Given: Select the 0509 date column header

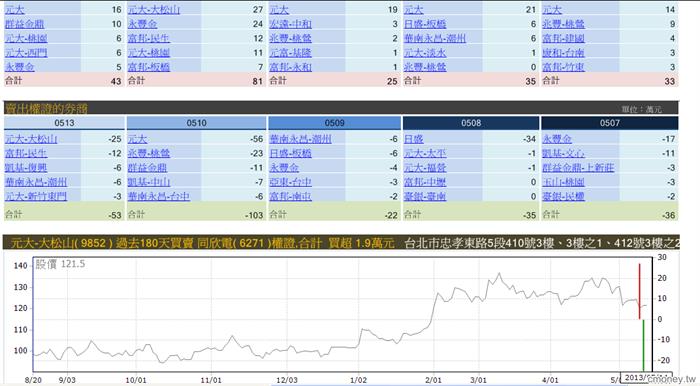Looking at the screenshot, I should click(335, 123).
